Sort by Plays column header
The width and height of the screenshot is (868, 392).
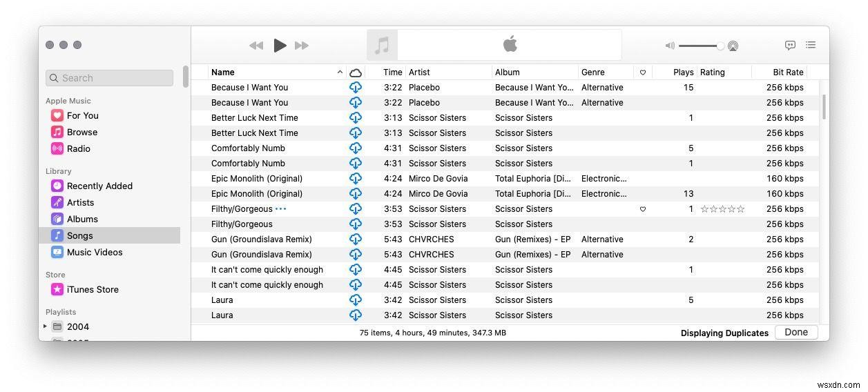tap(675, 72)
